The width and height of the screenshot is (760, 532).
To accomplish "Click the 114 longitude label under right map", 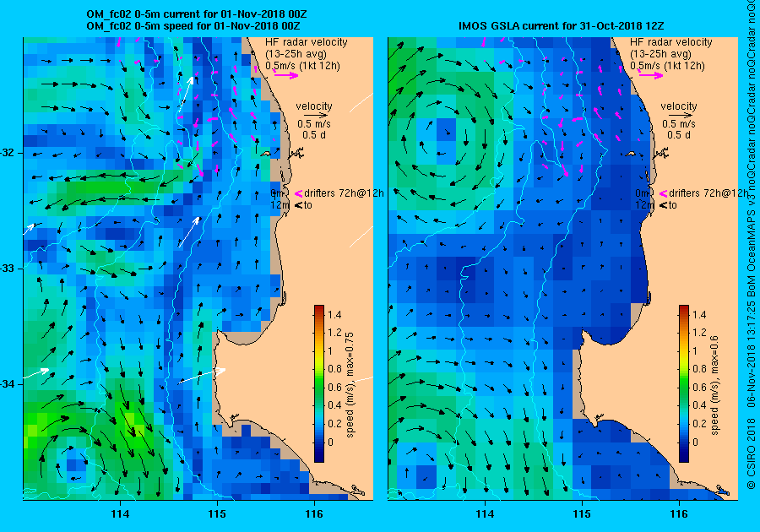I will [x=485, y=514].
